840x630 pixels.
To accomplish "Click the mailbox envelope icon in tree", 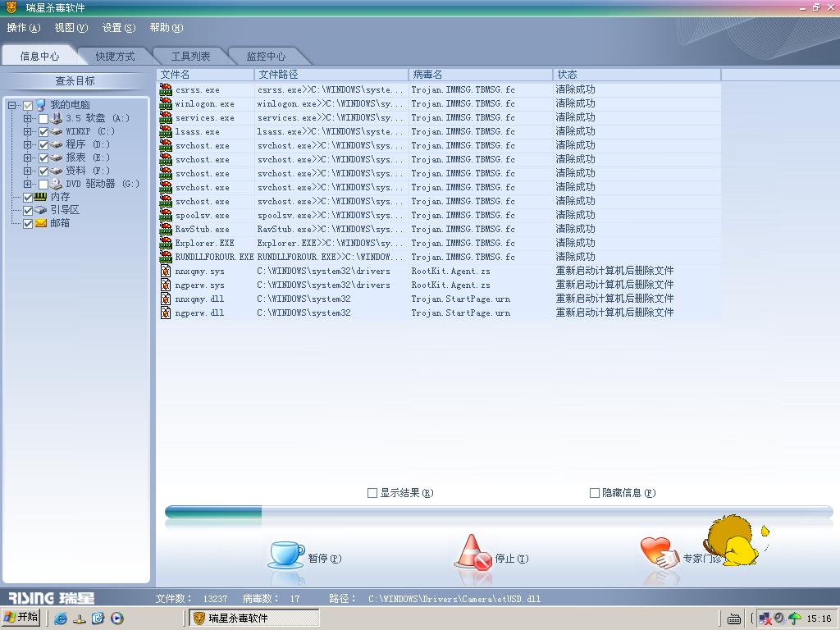I will coord(41,223).
